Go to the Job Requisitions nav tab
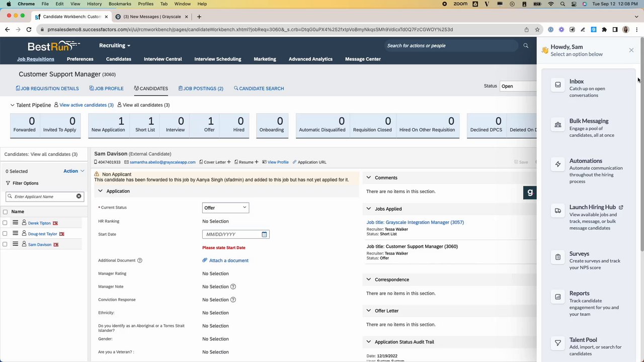 pyautogui.click(x=36, y=59)
